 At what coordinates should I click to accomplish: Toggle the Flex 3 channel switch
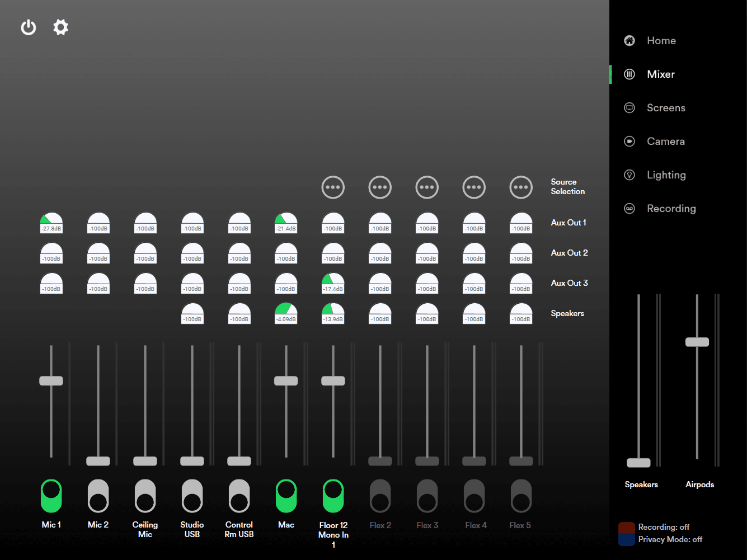click(427, 496)
